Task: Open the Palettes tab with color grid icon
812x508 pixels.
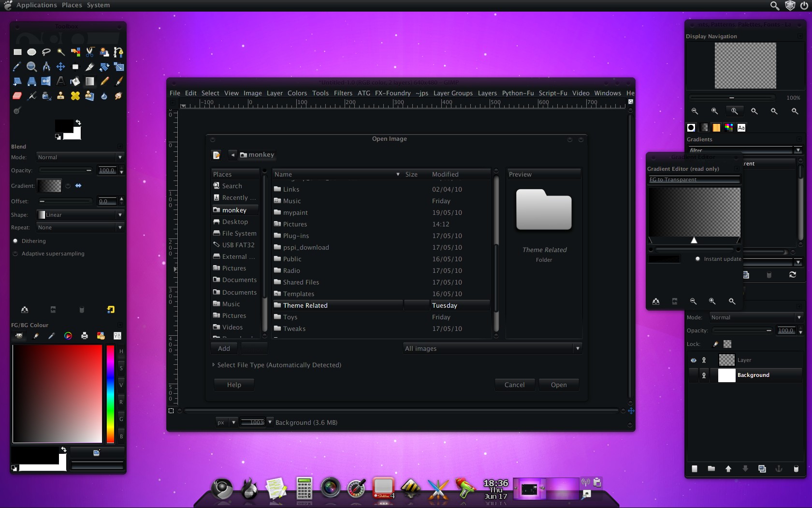Action: [x=729, y=128]
